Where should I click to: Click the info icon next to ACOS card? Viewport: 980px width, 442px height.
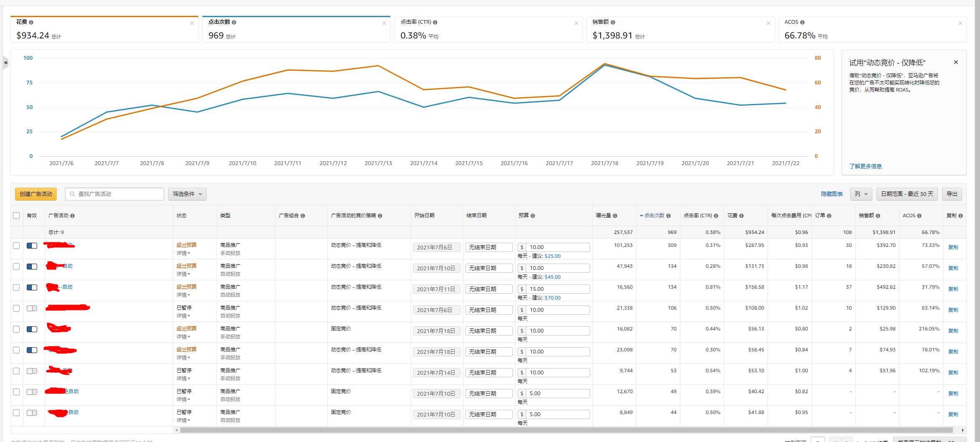(x=802, y=23)
